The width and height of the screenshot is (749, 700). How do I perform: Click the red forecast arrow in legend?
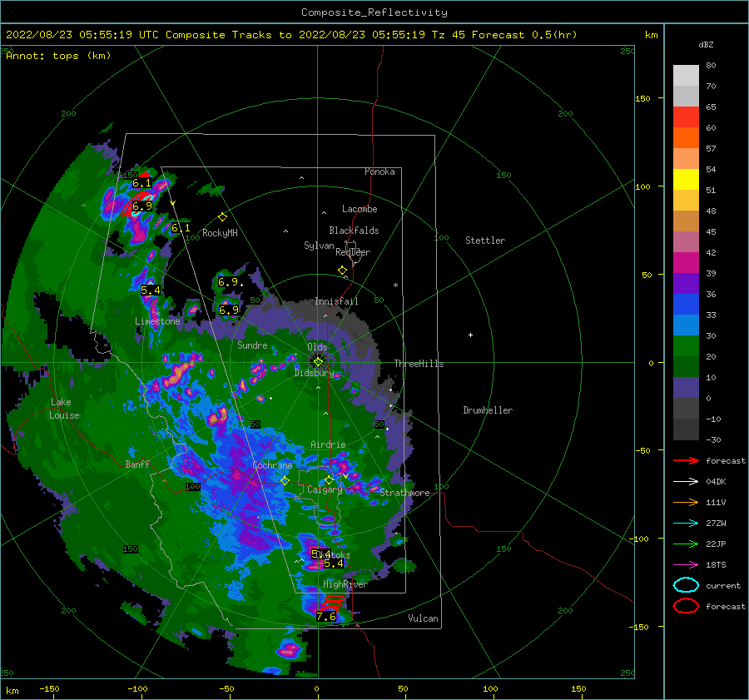[x=686, y=460]
